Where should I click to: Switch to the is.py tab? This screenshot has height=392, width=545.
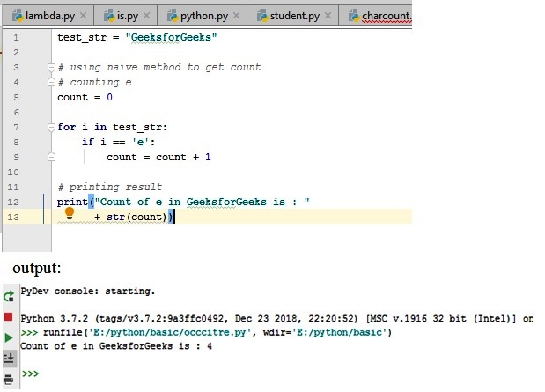tap(127, 16)
